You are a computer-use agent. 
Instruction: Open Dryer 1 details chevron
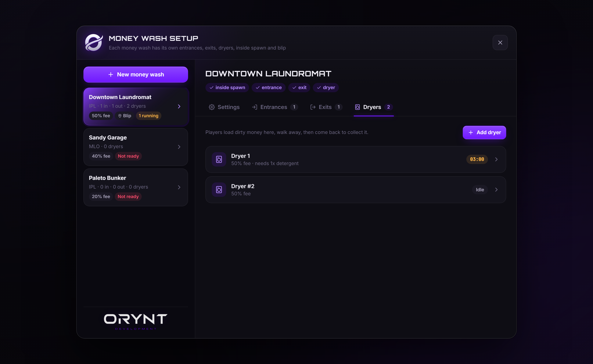click(496, 159)
